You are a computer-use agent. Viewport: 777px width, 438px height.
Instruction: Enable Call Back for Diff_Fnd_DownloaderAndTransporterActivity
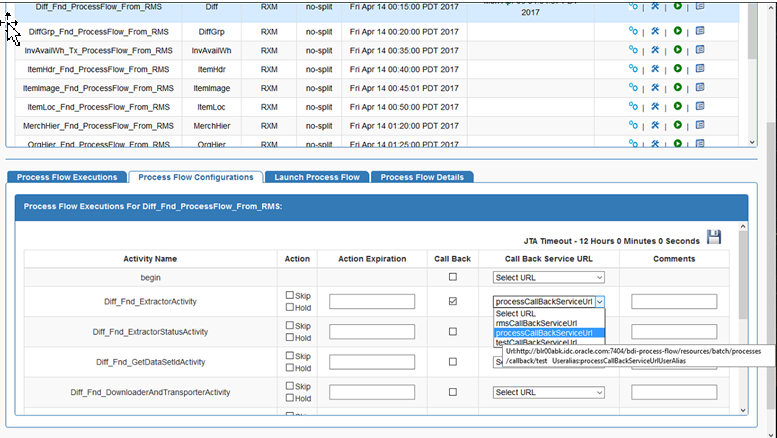click(x=452, y=392)
